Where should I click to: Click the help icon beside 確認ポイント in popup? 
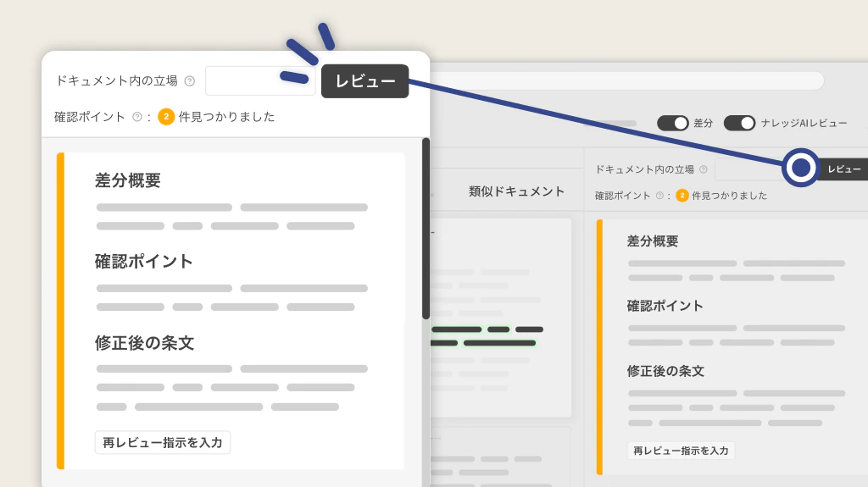click(x=137, y=117)
